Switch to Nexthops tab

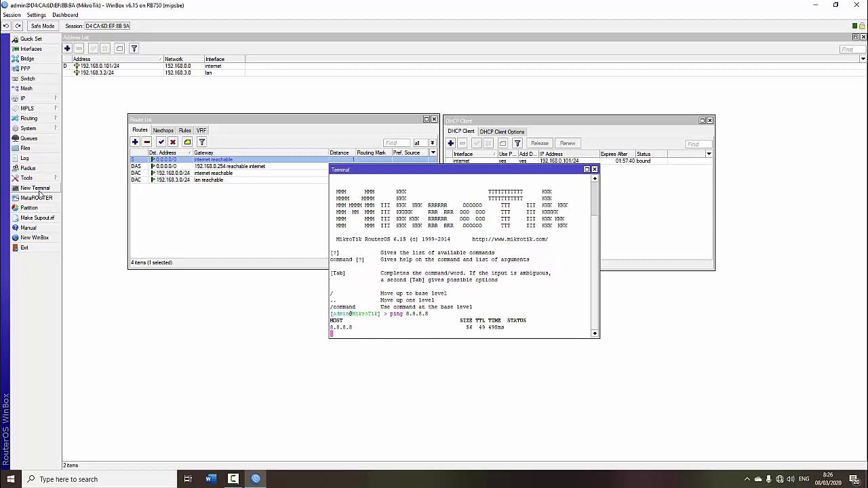click(163, 130)
